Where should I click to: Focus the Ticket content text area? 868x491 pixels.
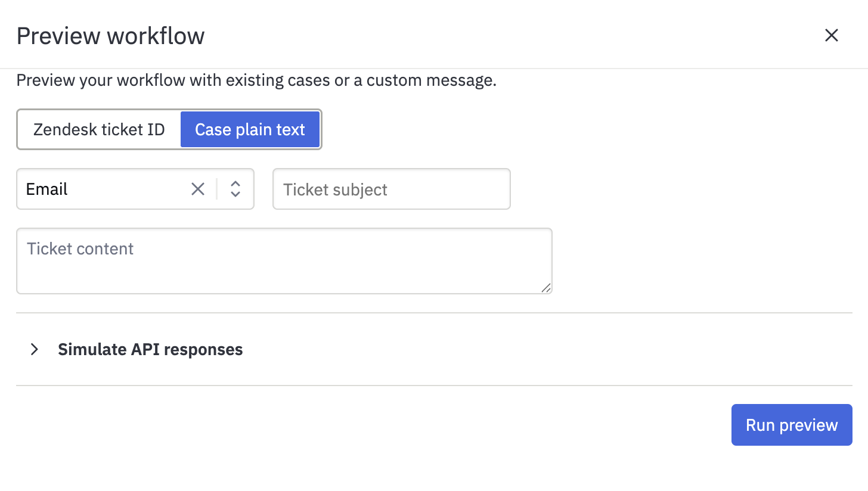coord(284,261)
